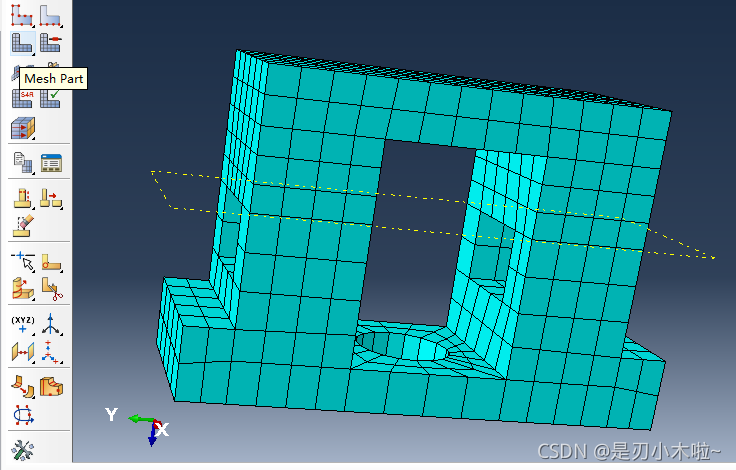The width and height of the screenshot is (736, 470).
Task: Open Assign Element Type (S4R) tool
Action: [x=22, y=98]
